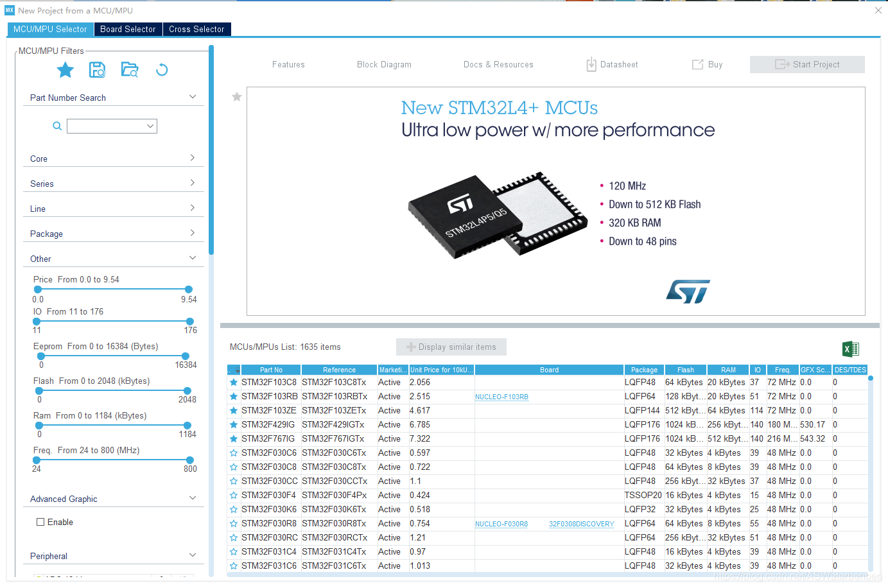Screen dimensions: 888x588
Task: Add STM32F030CC to favorites via star
Action: (x=234, y=481)
